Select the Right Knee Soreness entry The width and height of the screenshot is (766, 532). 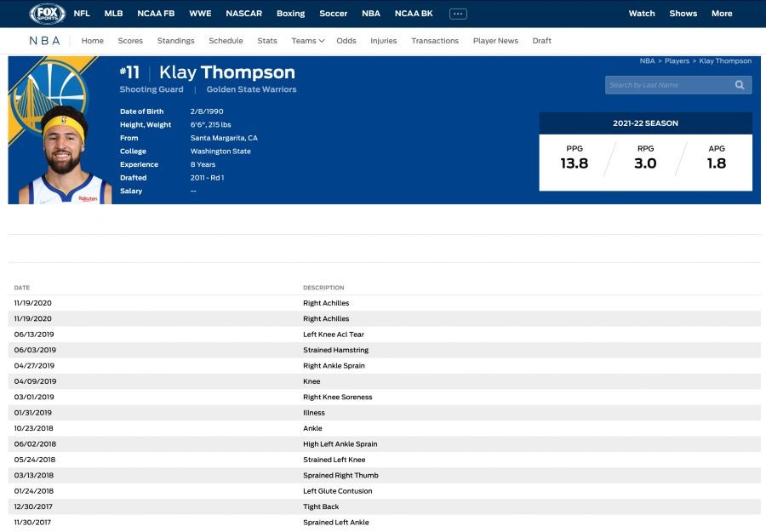(x=337, y=398)
